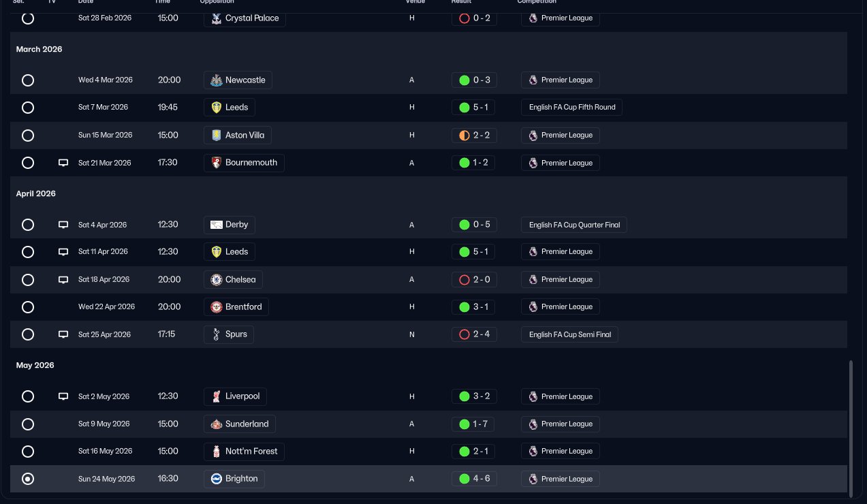Click the Brentford club badge icon
This screenshot has height=504, width=867.
click(216, 307)
